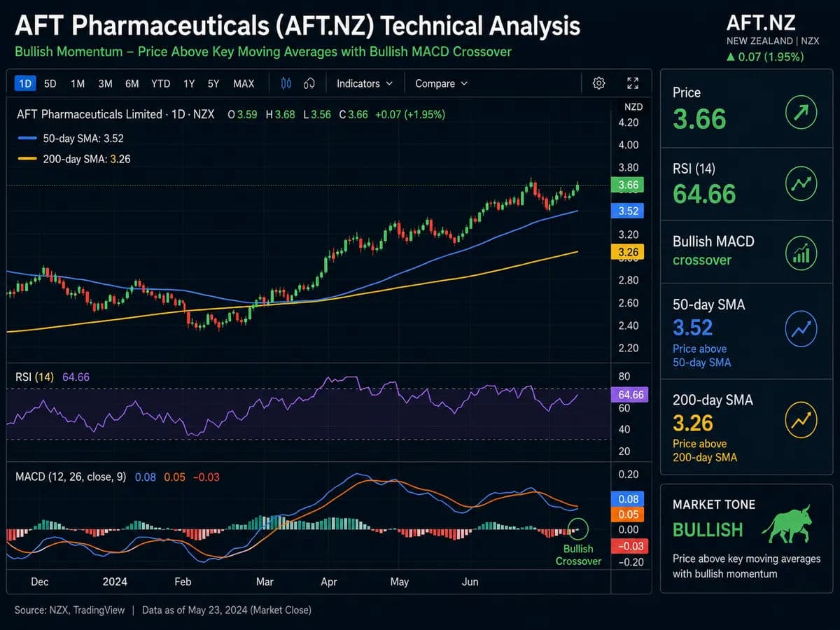Click the 50-day SMA blue legend line
840x630 pixels.
pyautogui.click(x=27, y=139)
